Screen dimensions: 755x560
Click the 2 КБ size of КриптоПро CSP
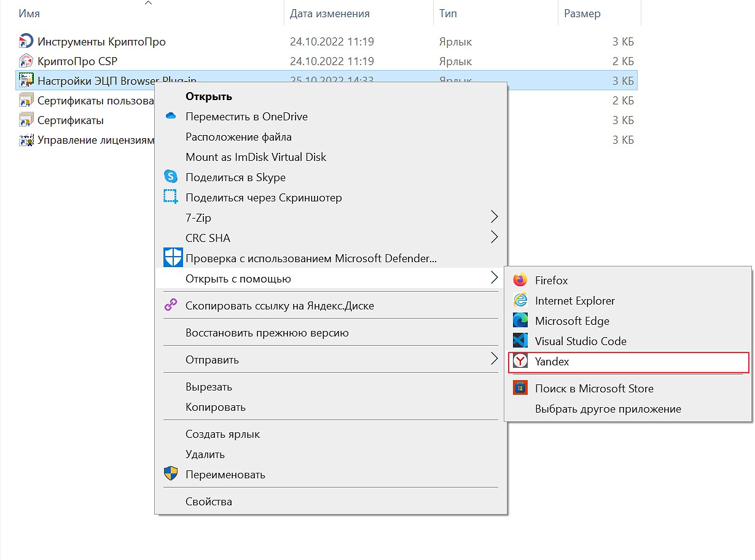click(623, 61)
